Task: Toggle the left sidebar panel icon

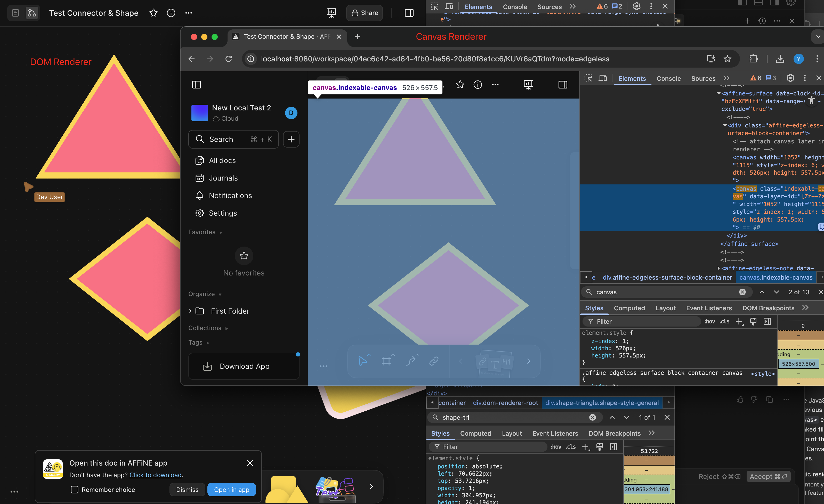Action: 196,85
